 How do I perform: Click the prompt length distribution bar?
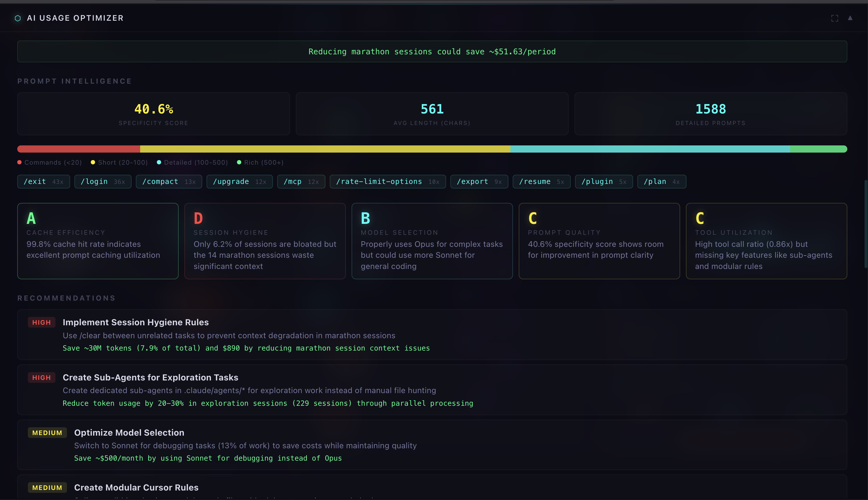(432, 149)
